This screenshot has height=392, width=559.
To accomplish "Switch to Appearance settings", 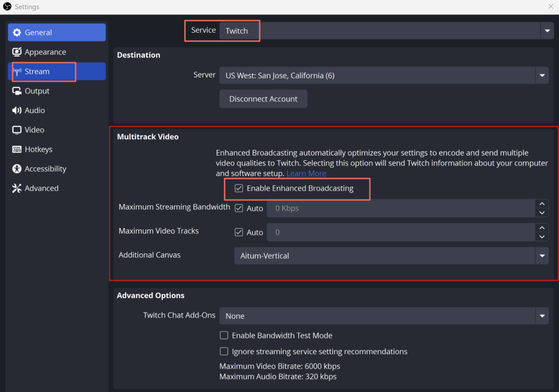I will (x=57, y=52).
